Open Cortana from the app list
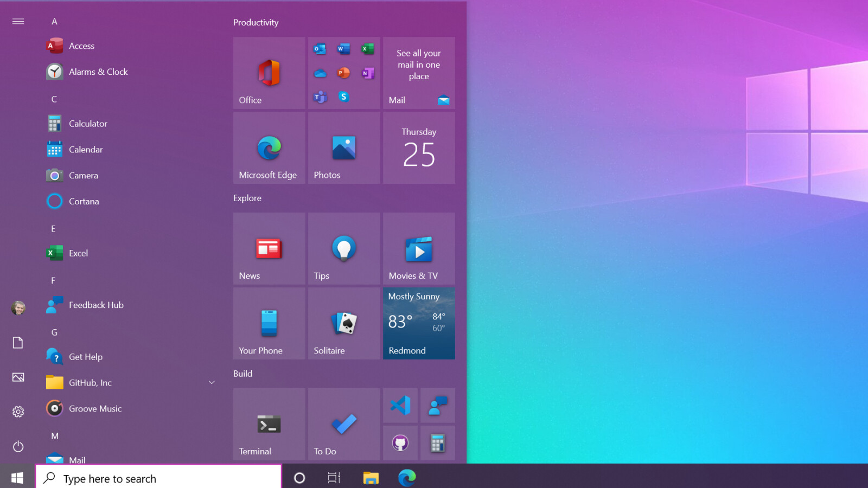The width and height of the screenshot is (868, 488). 130,201
